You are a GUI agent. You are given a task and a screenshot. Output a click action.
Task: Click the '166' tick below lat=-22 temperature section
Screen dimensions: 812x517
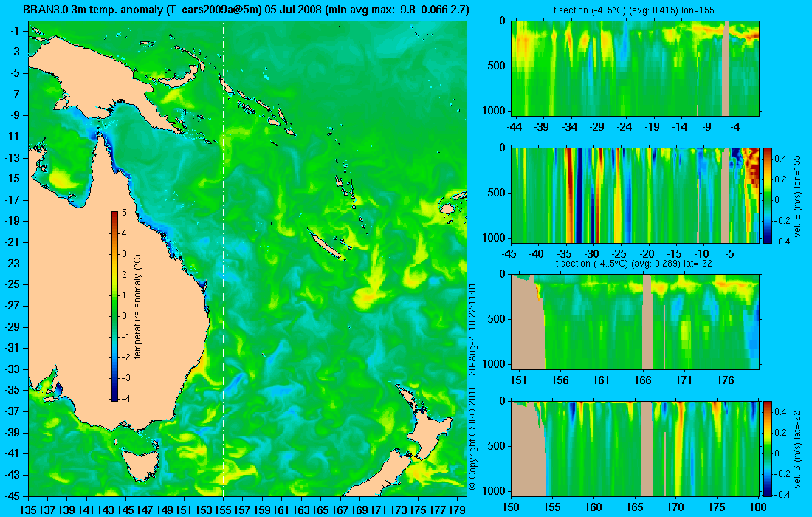pyautogui.click(x=643, y=380)
